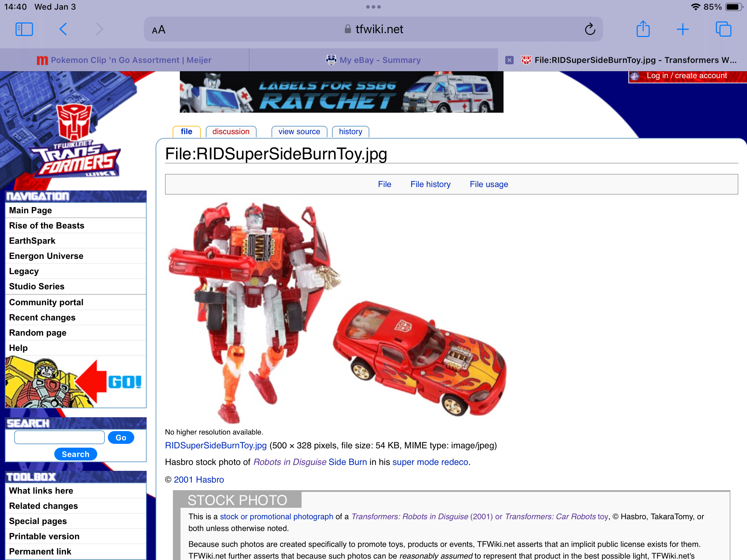Open Random page in navigation
Screen dimensions: 747x560
pyautogui.click(x=38, y=333)
